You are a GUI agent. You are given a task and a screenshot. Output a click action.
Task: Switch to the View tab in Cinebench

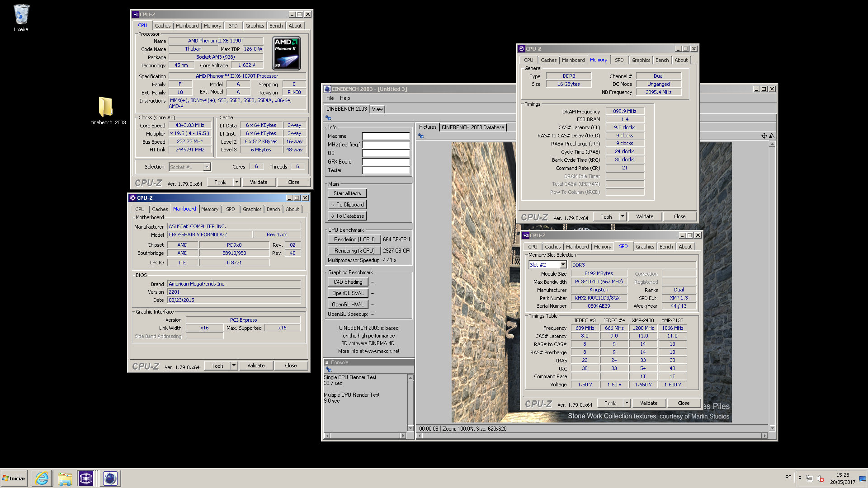(x=377, y=109)
